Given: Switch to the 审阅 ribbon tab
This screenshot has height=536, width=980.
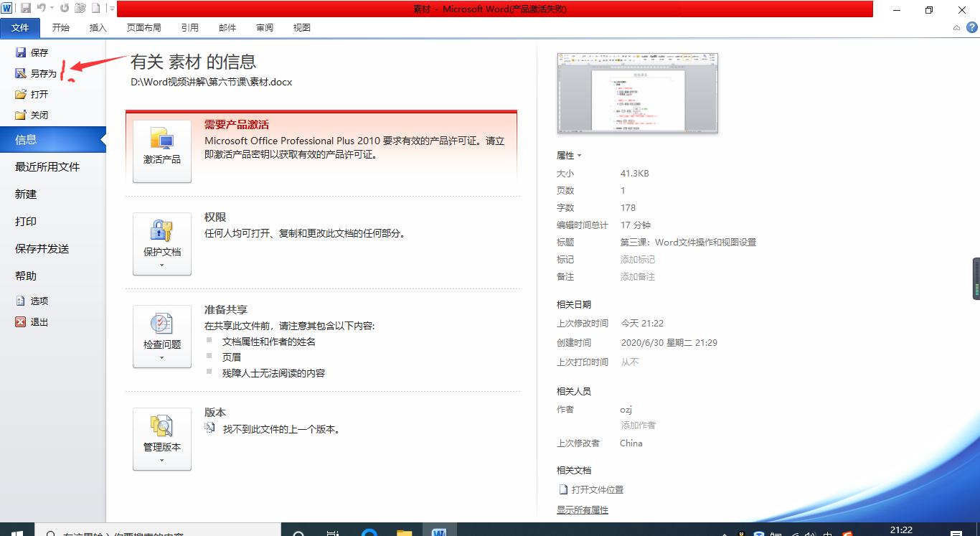Looking at the screenshot, I should pyautogui.click(x=264, y=27).
